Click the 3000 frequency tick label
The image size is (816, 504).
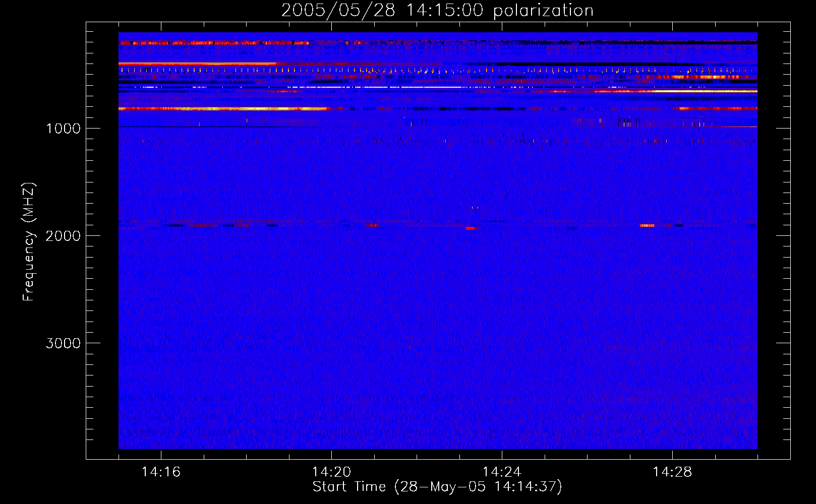click(x=63, y=343)
